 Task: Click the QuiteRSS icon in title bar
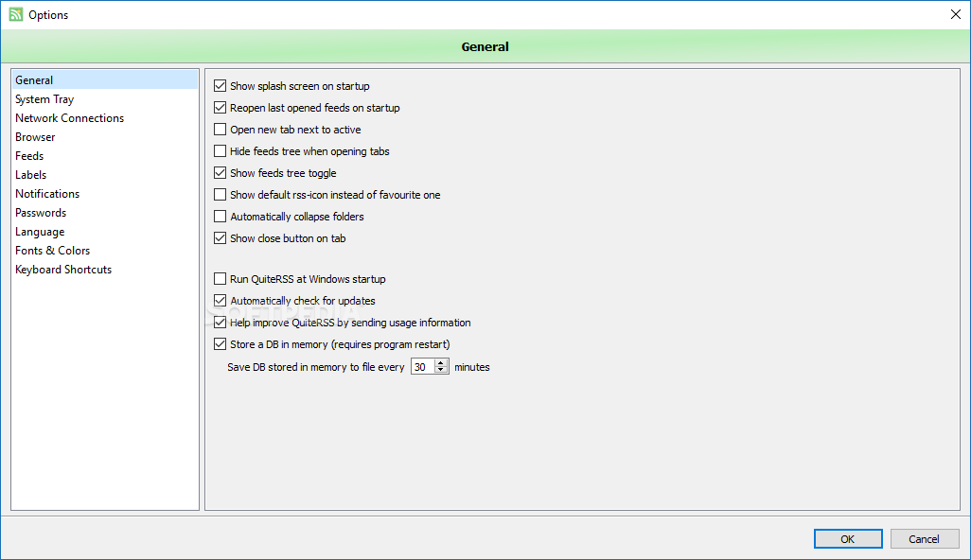click(x=15, y=14)
